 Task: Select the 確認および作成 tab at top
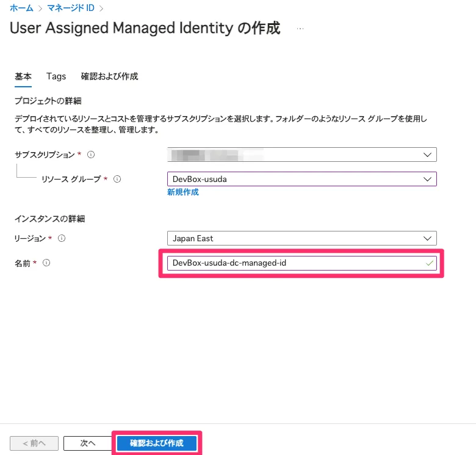[109, 76]
